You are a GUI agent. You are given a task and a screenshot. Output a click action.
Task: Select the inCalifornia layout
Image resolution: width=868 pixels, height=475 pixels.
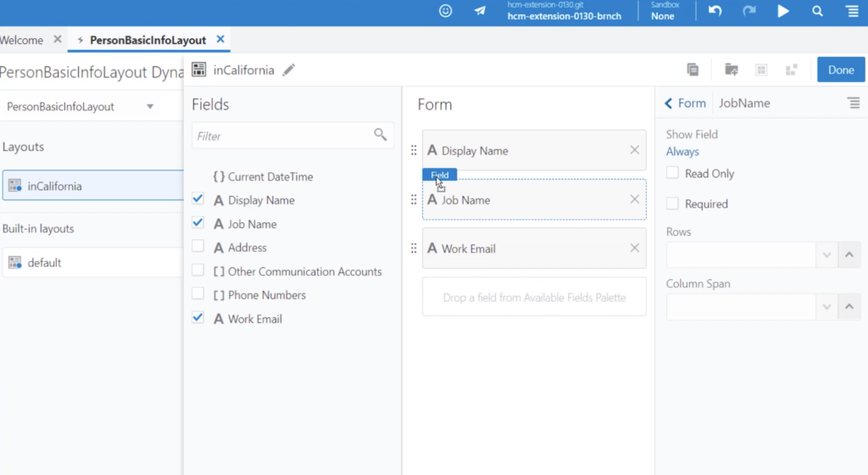pos(93,186)
